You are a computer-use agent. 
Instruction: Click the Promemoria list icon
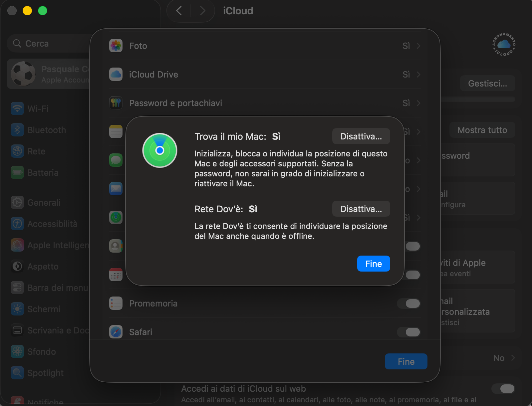coord(116,303)
